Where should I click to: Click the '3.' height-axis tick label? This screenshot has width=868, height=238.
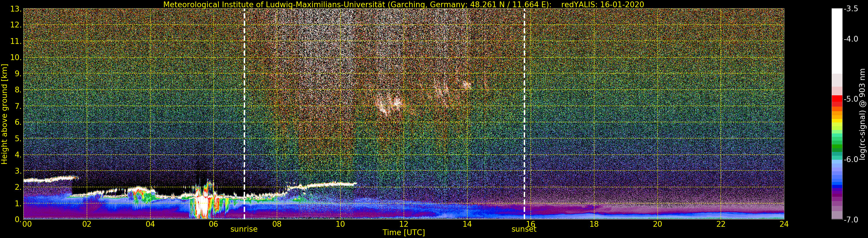tap(18, 171)
